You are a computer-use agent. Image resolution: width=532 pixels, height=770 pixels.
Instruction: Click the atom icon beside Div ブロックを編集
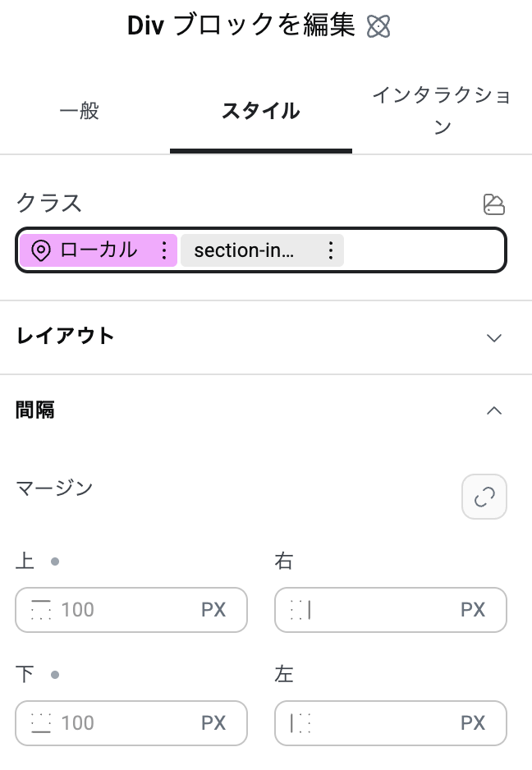tap(378, 27)
